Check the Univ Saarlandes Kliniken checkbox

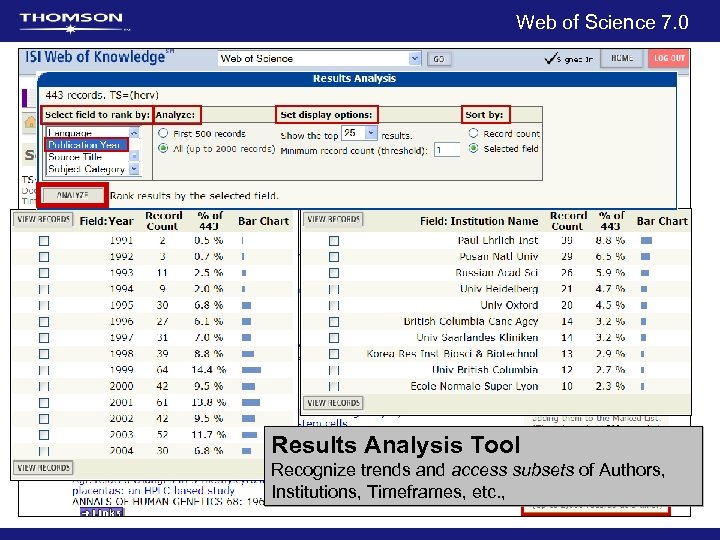(x=334, y=338)
